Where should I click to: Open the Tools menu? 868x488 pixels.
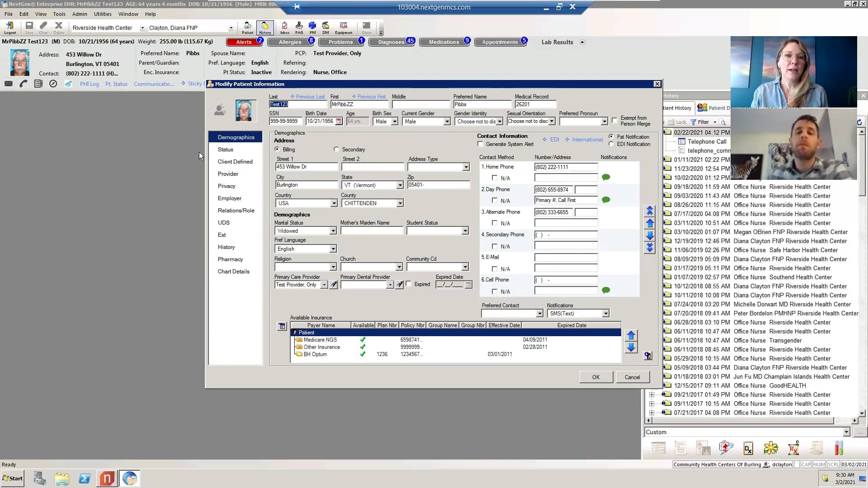(59, 14)
